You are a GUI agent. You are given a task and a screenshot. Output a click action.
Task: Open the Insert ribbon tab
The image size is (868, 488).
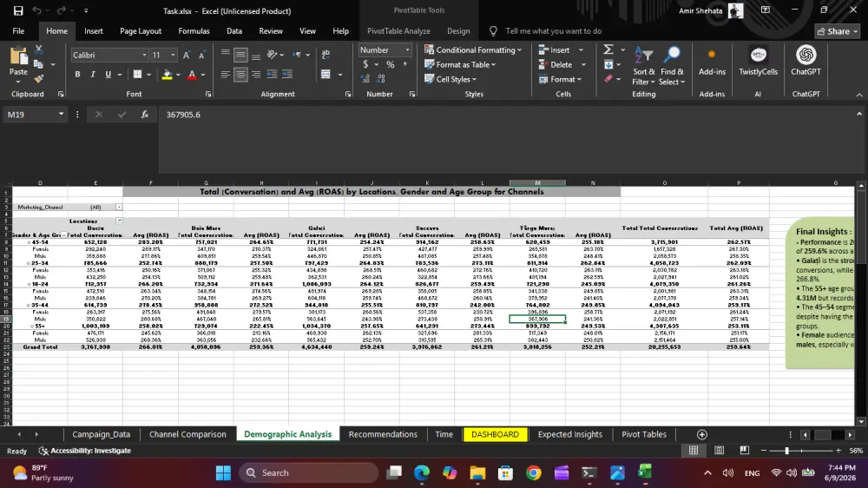(94, 31)
